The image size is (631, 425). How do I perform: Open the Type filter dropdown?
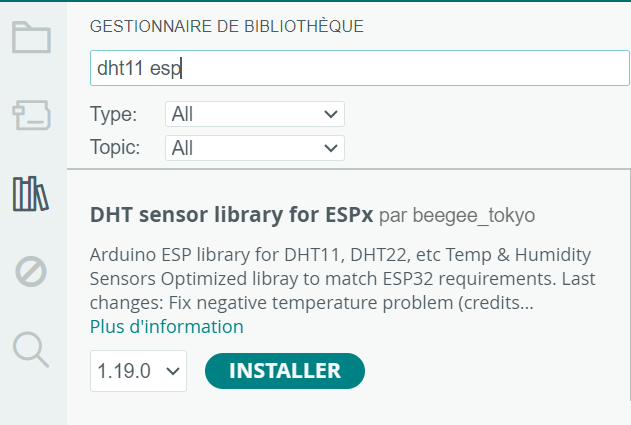(254, 114)
